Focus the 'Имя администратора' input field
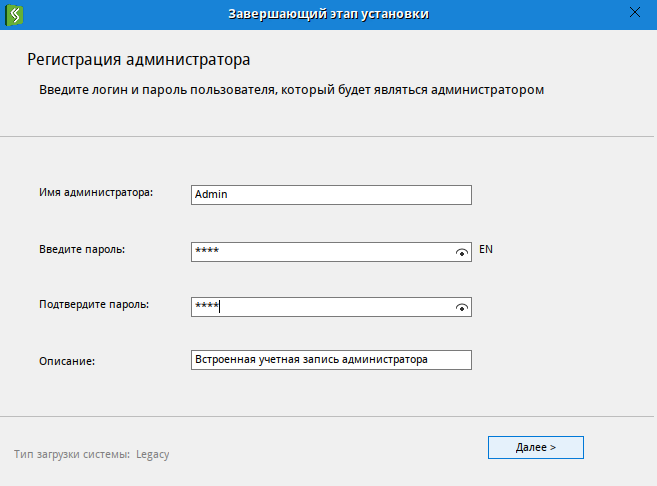 click(330, 195)
